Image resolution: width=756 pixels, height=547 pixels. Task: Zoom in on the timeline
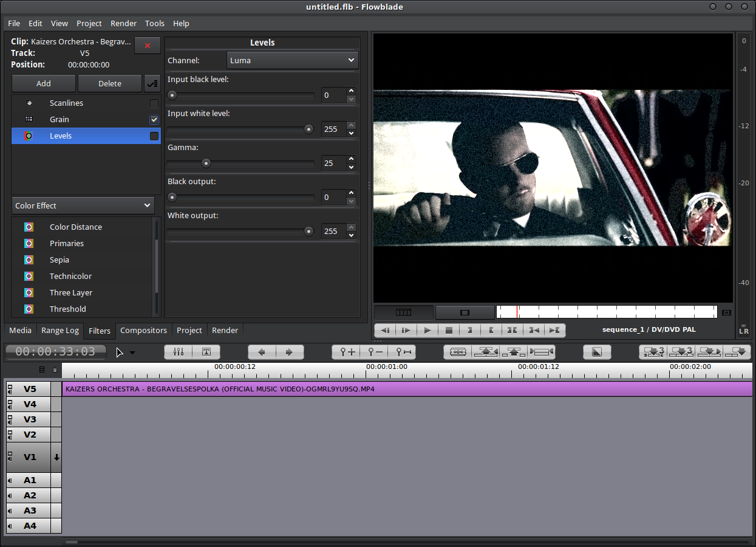pyautogui.click(x=347, y=352)
